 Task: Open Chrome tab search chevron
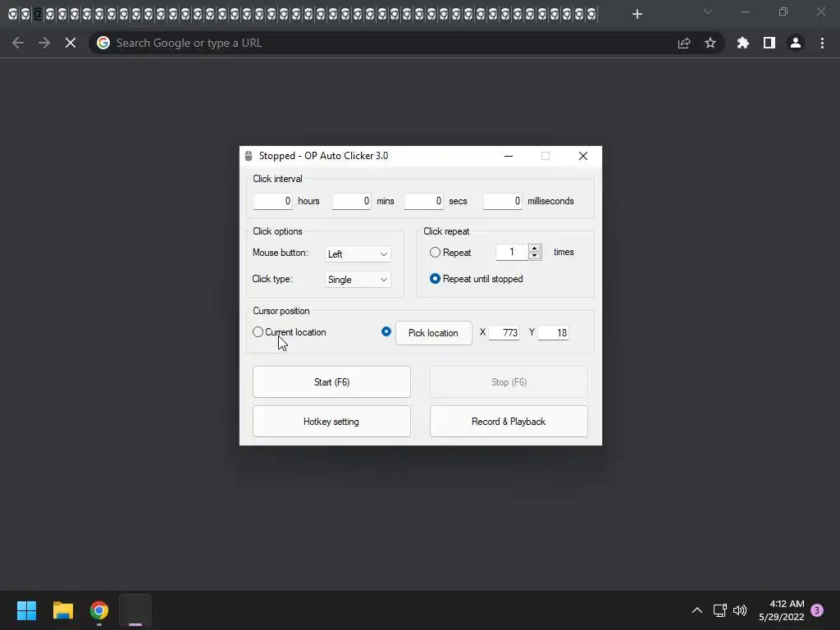point(708,11)
